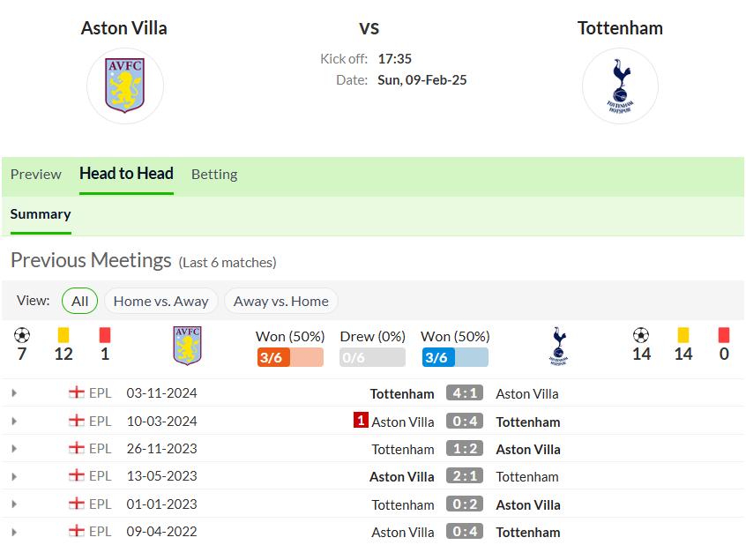Click the orange 3/6 Aston Villa won bar

point(290,357)
